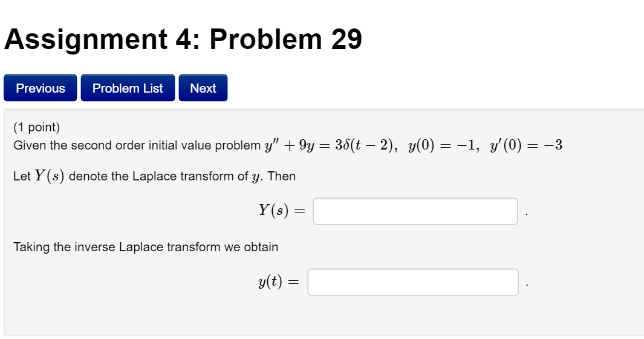
Task: Click the italic y before 'Then'
Action: click(256, 177)
